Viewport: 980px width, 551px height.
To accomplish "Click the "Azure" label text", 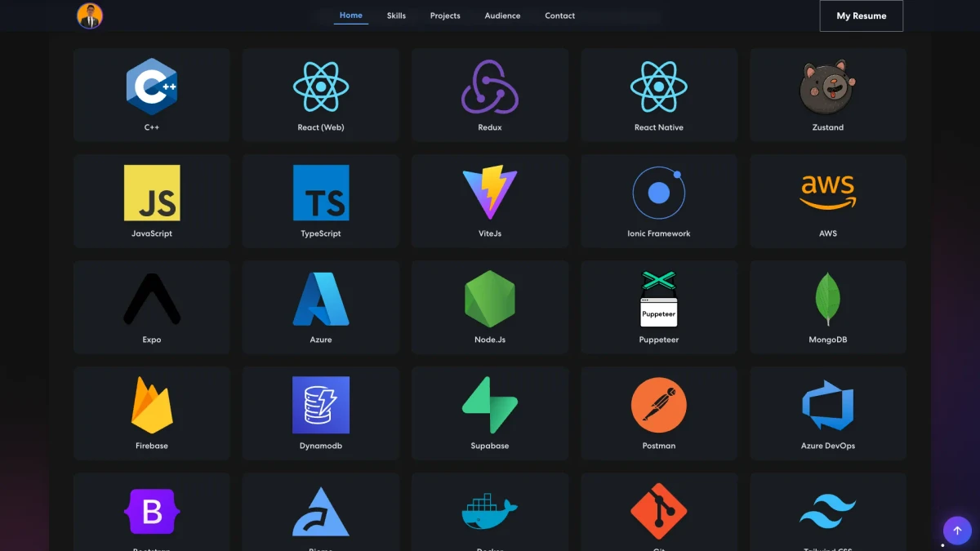I will 321,340.
